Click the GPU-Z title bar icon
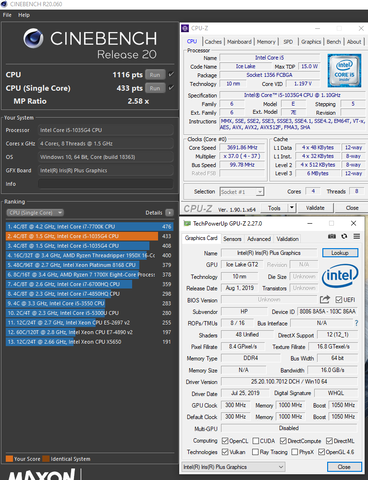This screenshot has width=368, height=480. pyautogui.click(x=187, y=223)
